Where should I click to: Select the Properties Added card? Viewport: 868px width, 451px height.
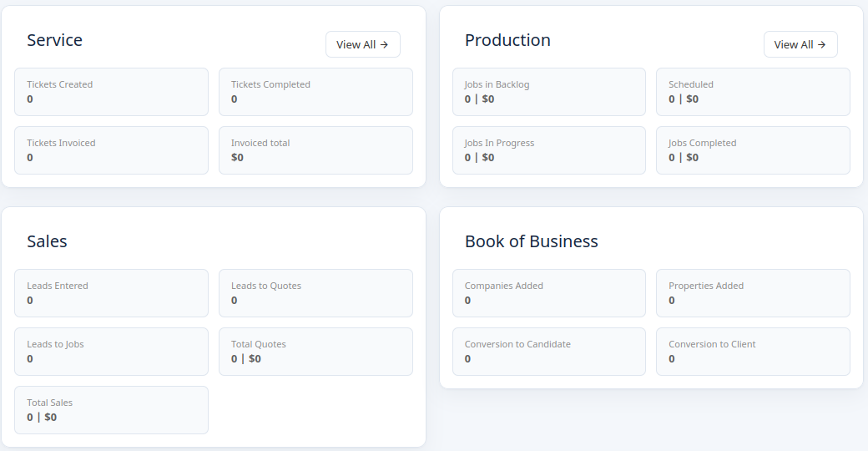click(x=753, y=293)
